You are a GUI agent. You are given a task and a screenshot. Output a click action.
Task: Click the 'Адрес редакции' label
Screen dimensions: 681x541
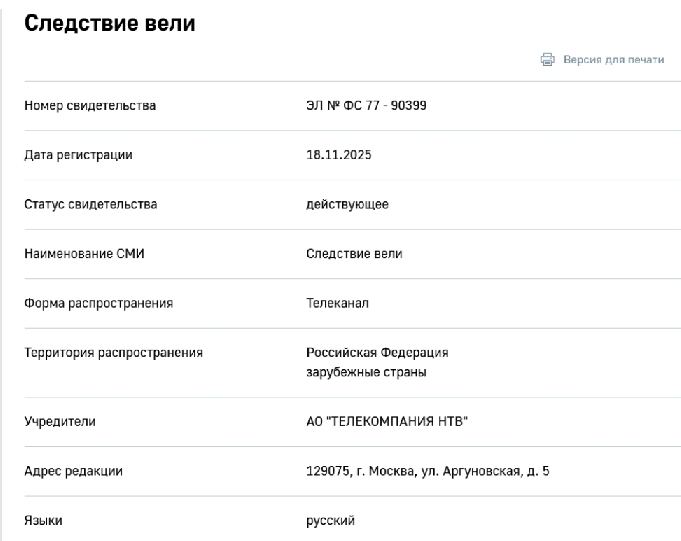[73, 471]
